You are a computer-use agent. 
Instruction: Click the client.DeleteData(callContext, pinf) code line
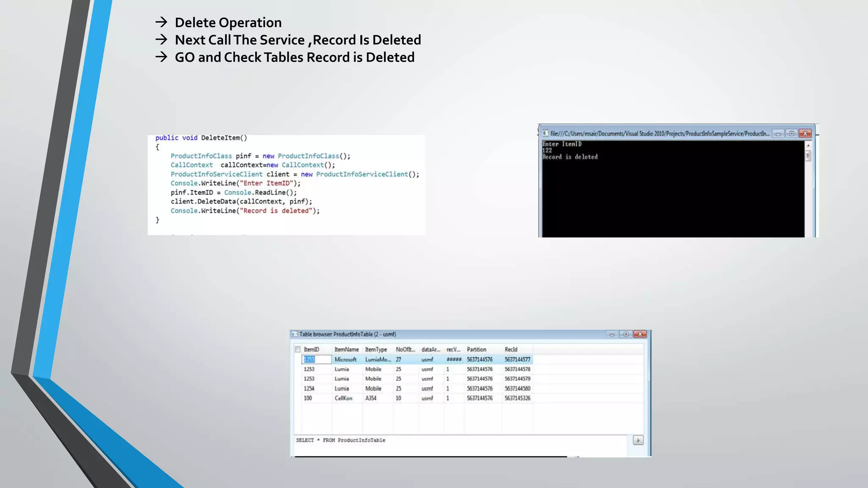click(x=242, y=202)
